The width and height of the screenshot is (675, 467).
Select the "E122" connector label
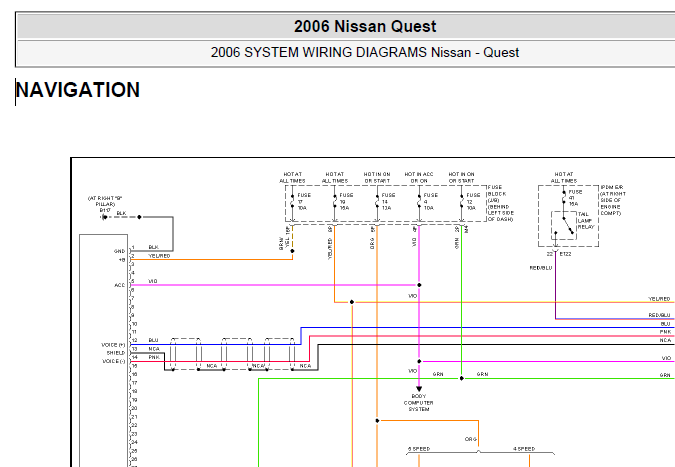click(x=565, y=254)
